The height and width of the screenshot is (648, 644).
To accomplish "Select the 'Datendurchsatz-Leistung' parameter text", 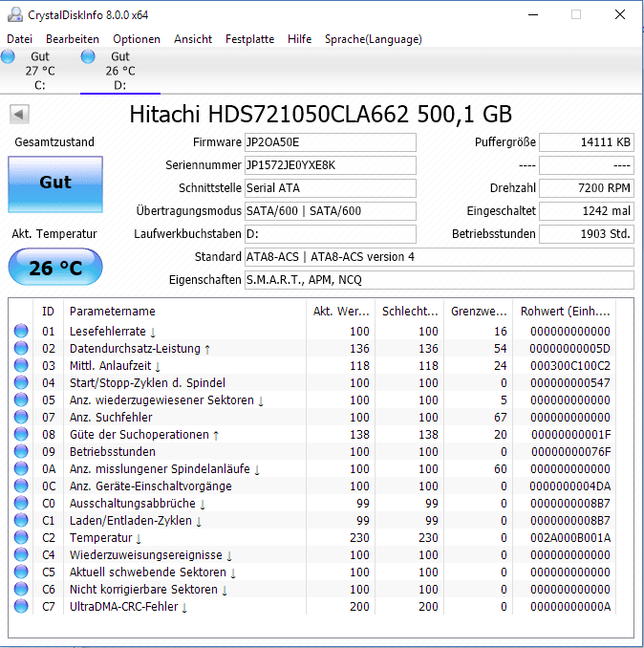I will coord(135,349).
